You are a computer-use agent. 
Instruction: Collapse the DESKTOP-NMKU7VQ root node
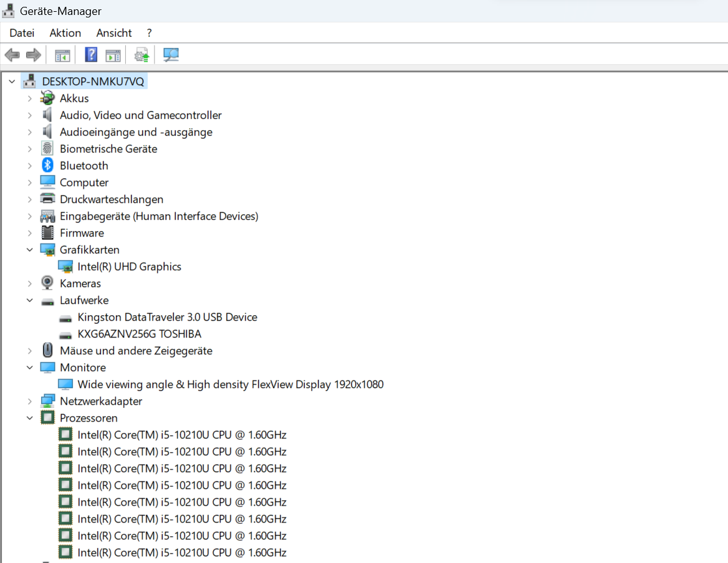click(12, 82)
